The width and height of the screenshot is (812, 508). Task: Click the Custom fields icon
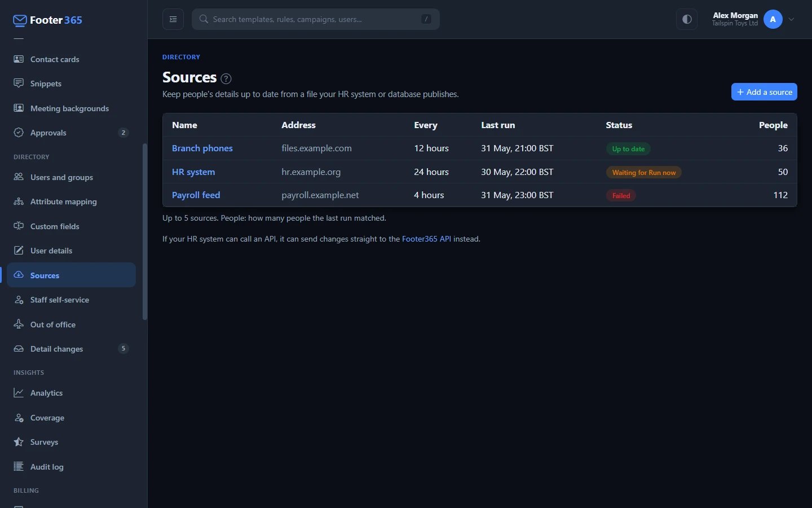[19, 226]
